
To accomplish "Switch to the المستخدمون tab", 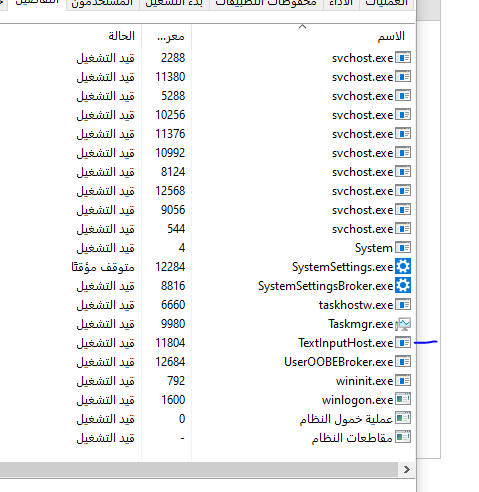I will coord(102,4).
